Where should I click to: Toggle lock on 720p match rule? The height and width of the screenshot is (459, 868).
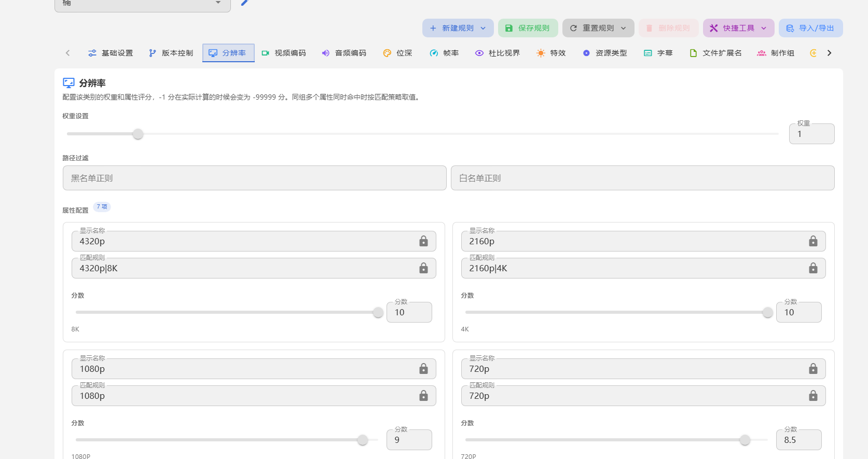tap(813, 396)
